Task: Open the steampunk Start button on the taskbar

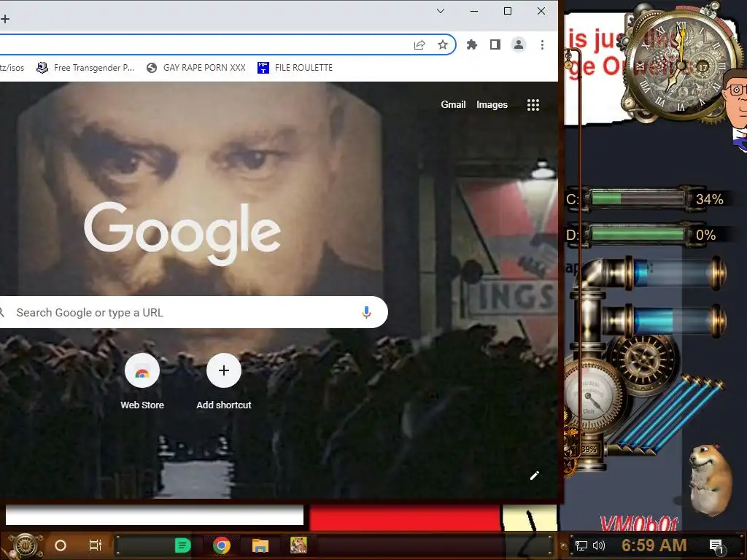Action: coord(25,545)
